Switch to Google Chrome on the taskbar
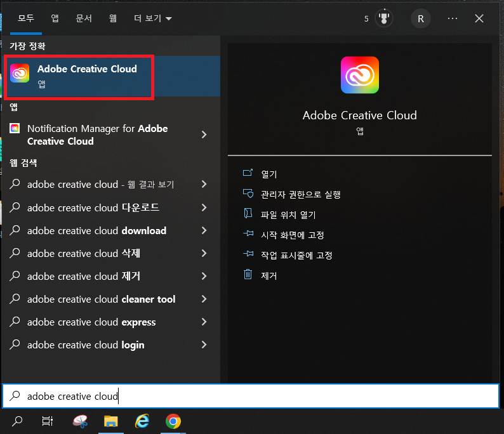The width and height of the screenshot is (504, 434). click(173, 421)
